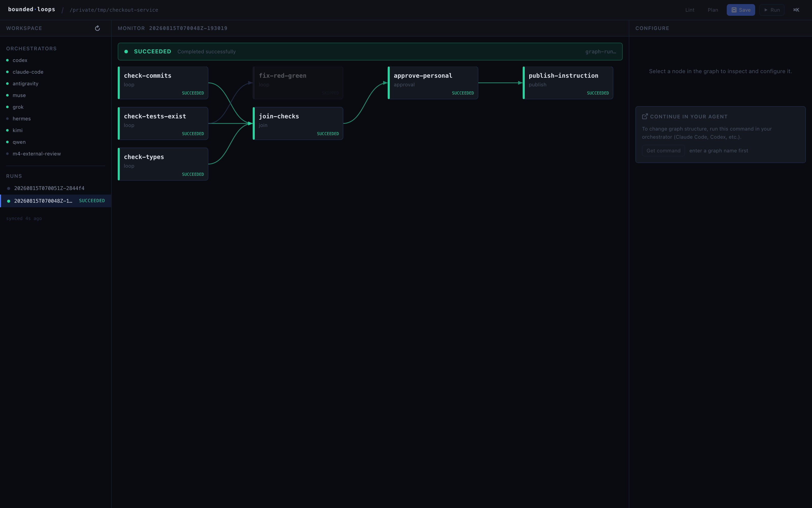Select the approve-personal node
812x508 pixels.
[x=433, y=83]
